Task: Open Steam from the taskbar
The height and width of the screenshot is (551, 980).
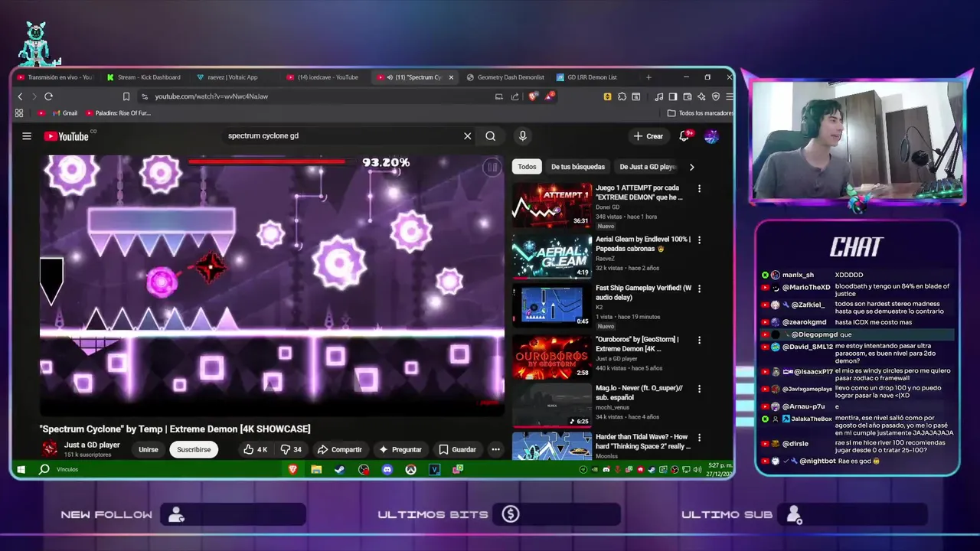Action: click(x=339, y=469)
